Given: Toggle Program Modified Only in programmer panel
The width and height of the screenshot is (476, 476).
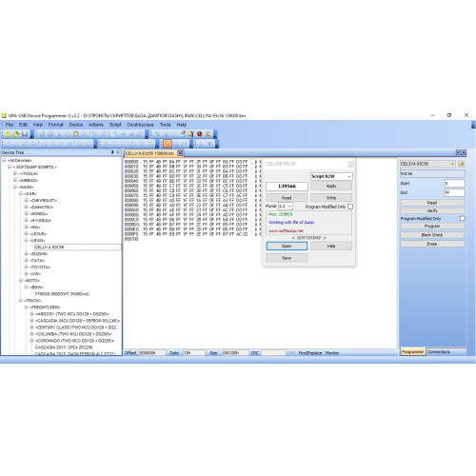Looking at the screenshot, I should click(x=463, y=219).
